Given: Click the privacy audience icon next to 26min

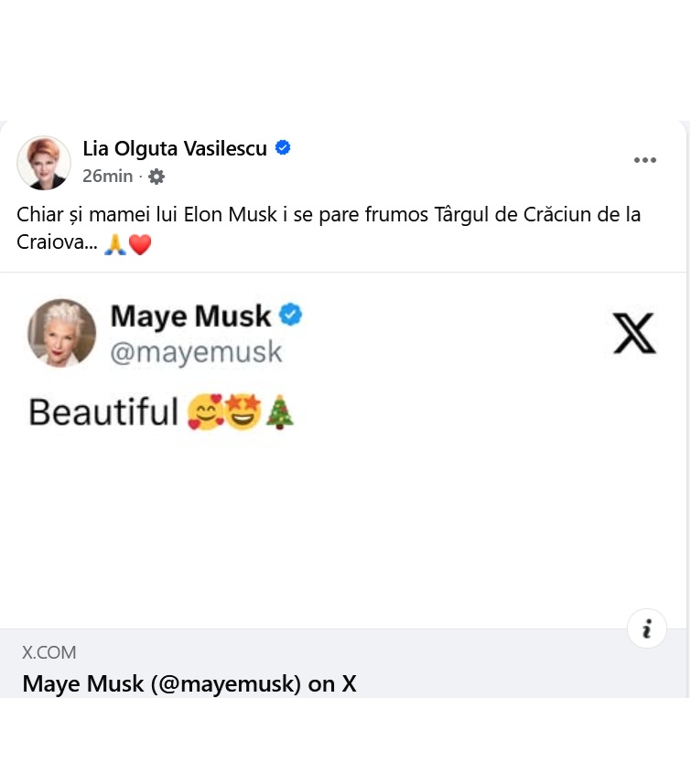Looking at the screenshot, I should coord(156,177).
